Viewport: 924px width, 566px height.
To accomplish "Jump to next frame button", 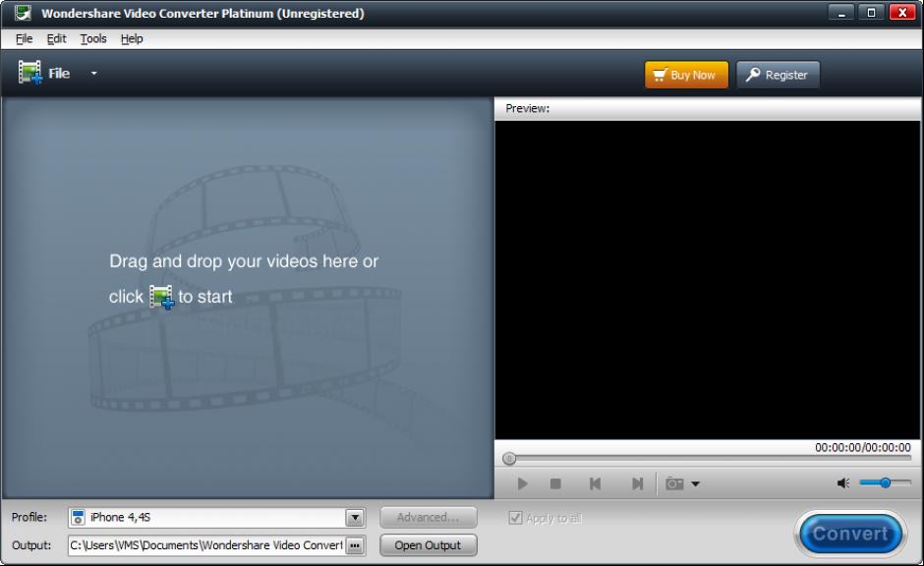I will [637, 483].
